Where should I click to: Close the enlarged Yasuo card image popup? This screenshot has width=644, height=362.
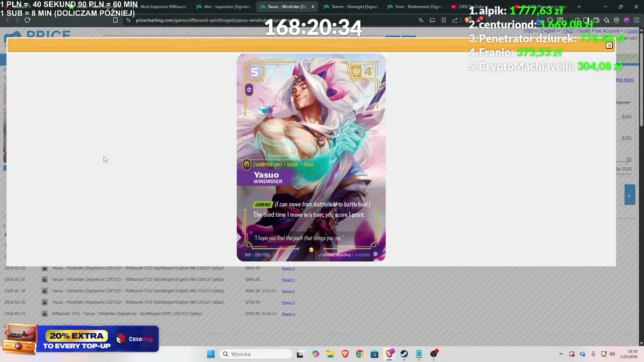[x=609, y=46]
